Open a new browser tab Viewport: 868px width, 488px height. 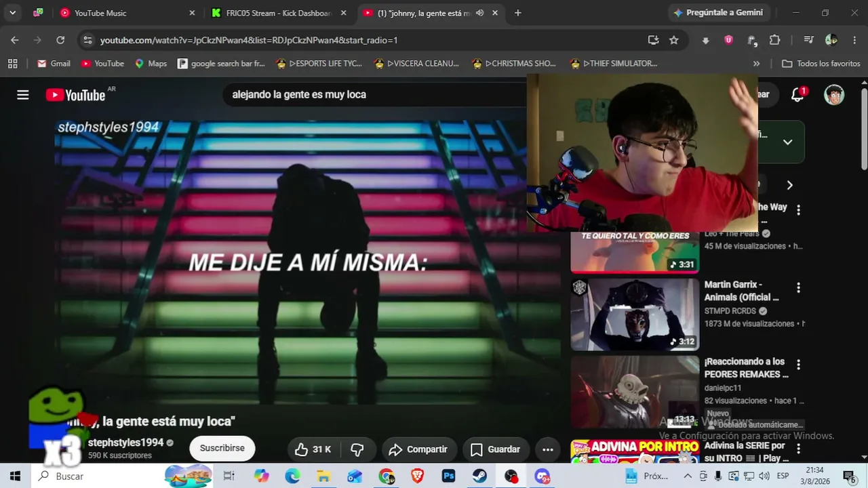(518, 13)
